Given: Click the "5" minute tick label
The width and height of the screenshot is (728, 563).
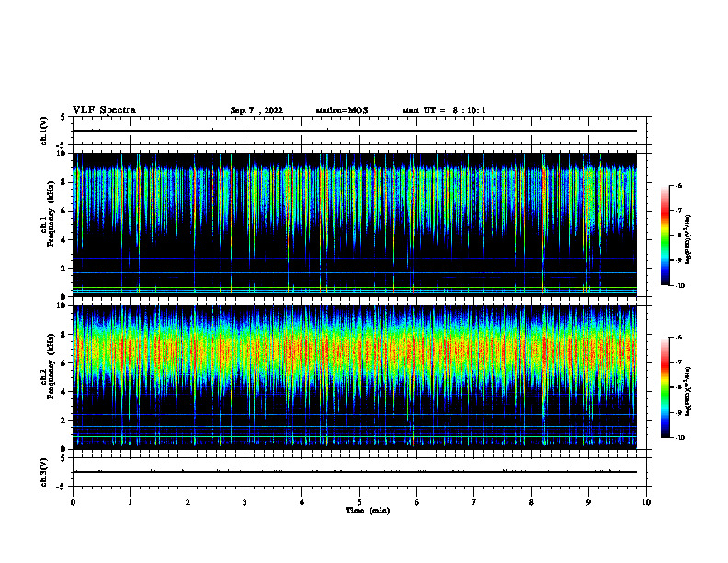Looking at the screenshot, I should click(x=359, y=502).
